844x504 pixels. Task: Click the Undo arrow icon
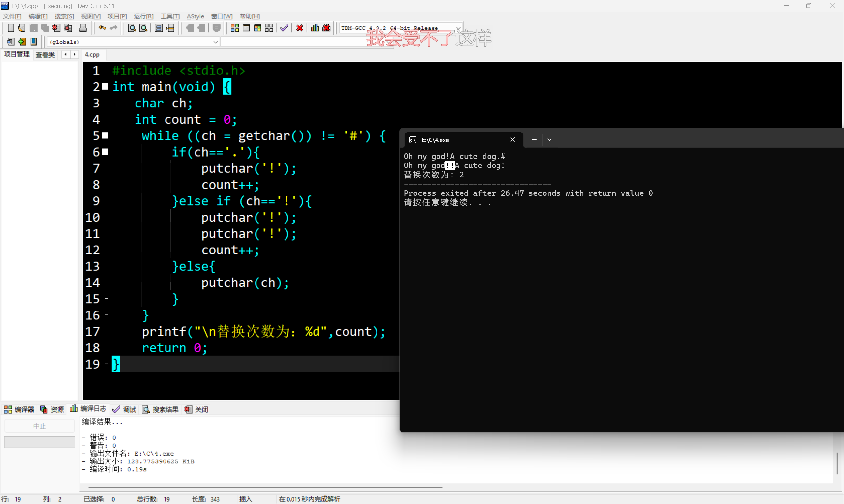click(102, 28)
